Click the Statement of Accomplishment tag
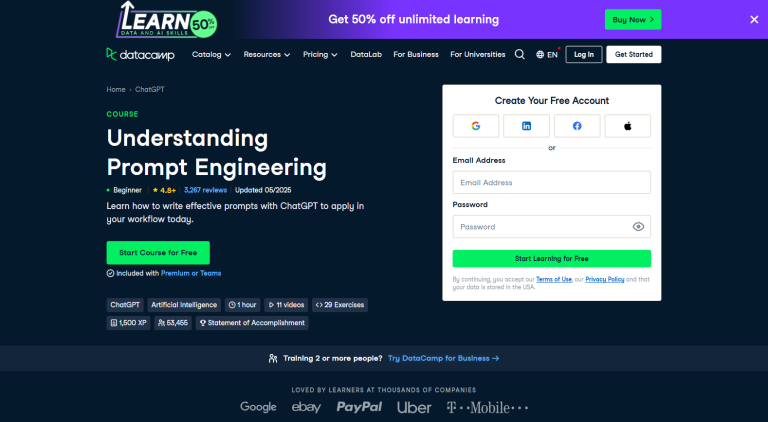The height and width of the screenshot is (422, 768). [x=252, y=323]
